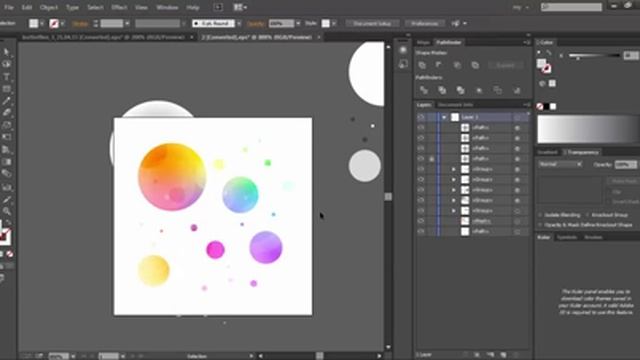This screenshot has height=360, width=640.
Task: Hide the first <Path> under Layer 1
Action: pos(421,128)
